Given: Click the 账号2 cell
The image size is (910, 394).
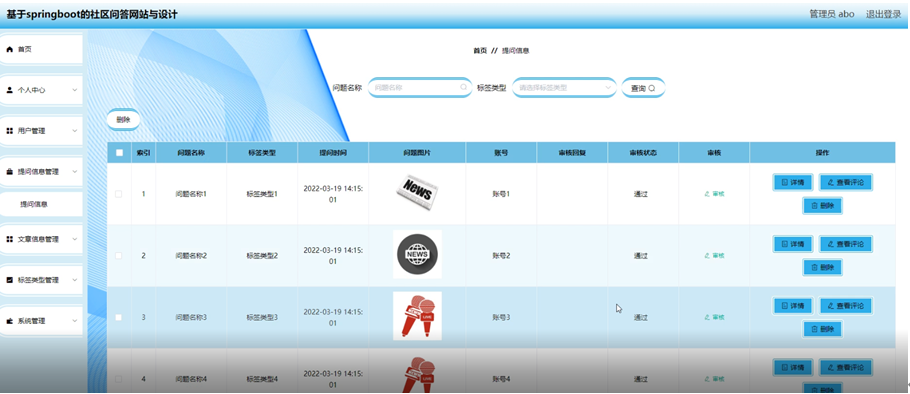Looking at the screenshot, I should click(501, 256).
